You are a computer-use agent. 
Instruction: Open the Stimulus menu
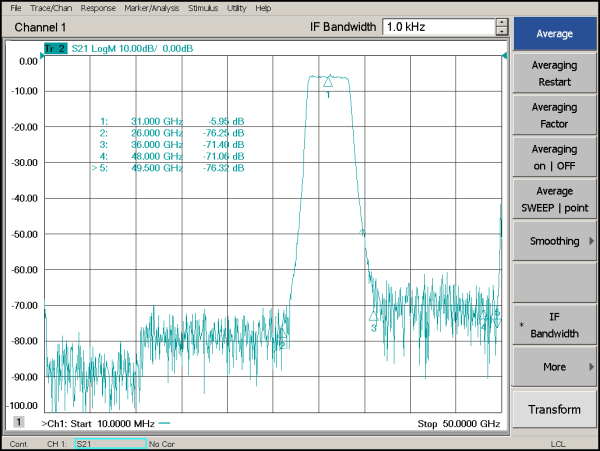click(x=203, y=8)
